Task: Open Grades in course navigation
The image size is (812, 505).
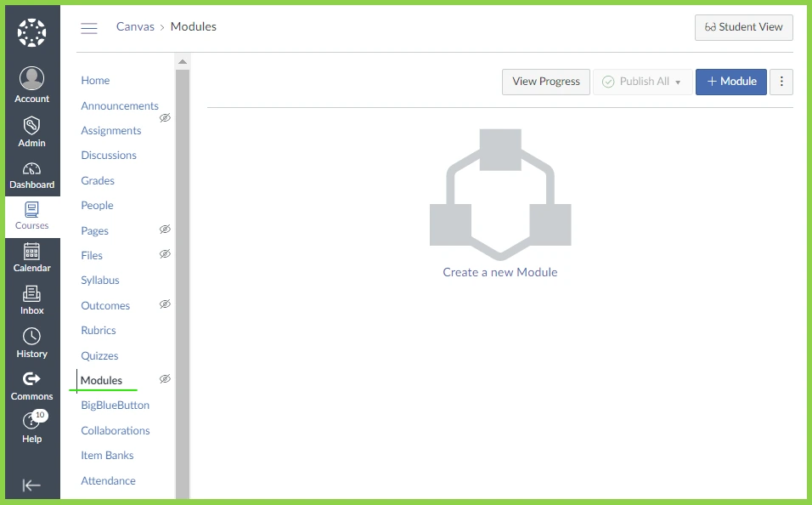Action: click(x=98, y=180)
